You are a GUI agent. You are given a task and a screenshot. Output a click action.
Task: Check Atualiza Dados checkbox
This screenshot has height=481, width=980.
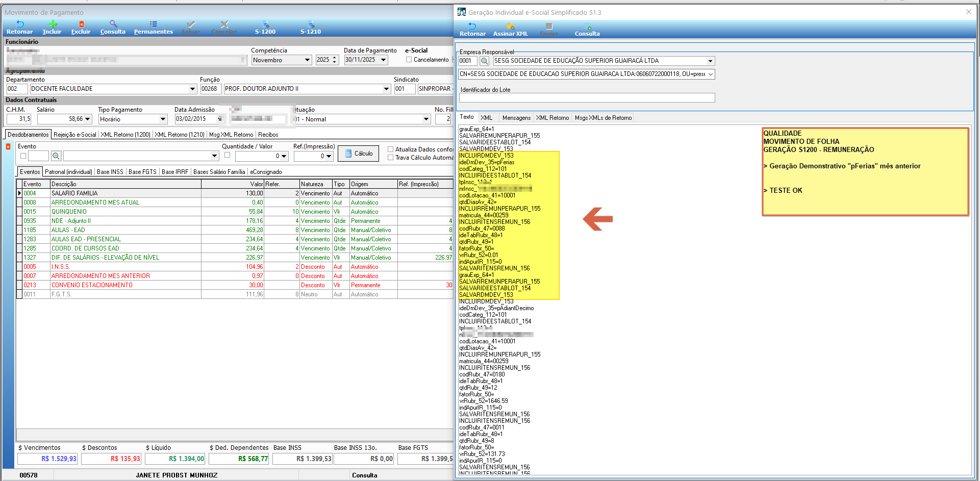[x=391, y=149]
